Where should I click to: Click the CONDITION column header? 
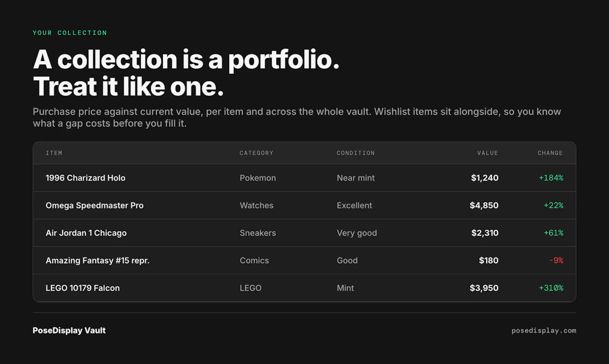[356, 153]
